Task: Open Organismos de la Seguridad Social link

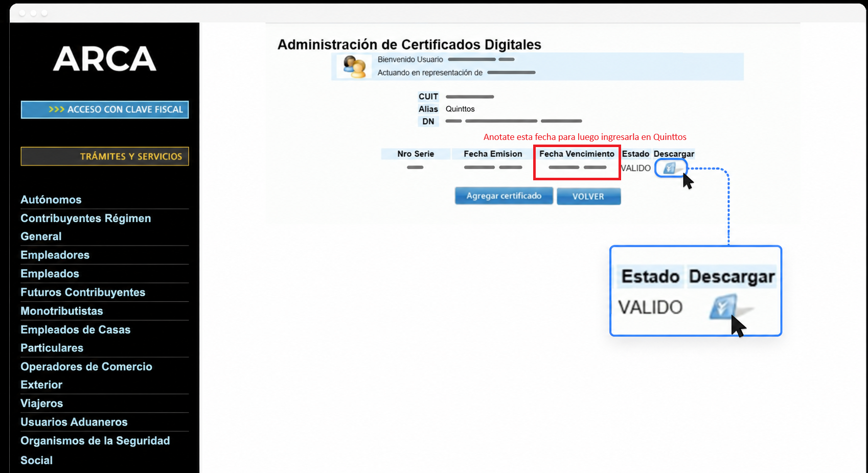Action: click(95, 451)
